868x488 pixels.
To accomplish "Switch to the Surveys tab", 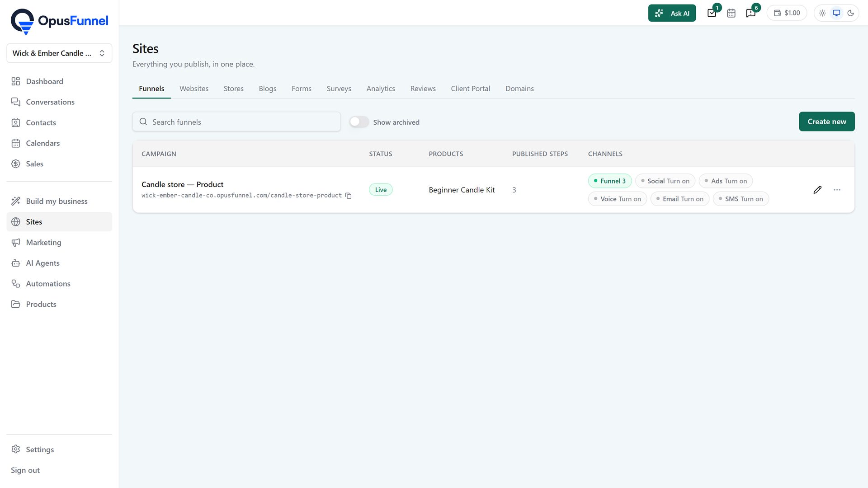I will [x=339, y=89].
